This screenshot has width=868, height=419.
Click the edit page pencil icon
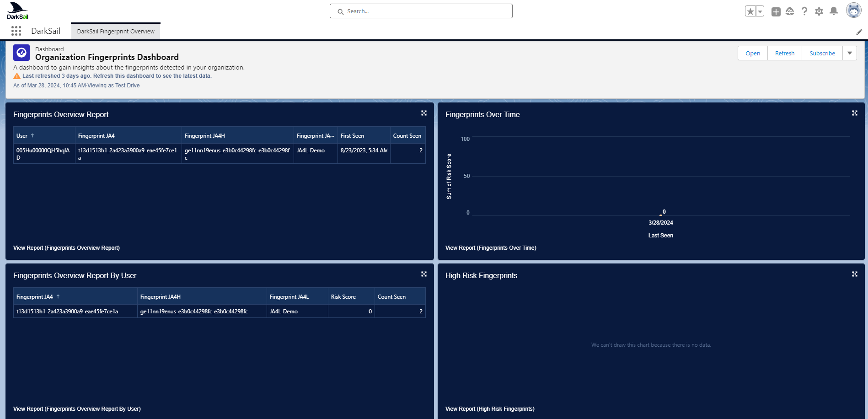click(859, 32)
